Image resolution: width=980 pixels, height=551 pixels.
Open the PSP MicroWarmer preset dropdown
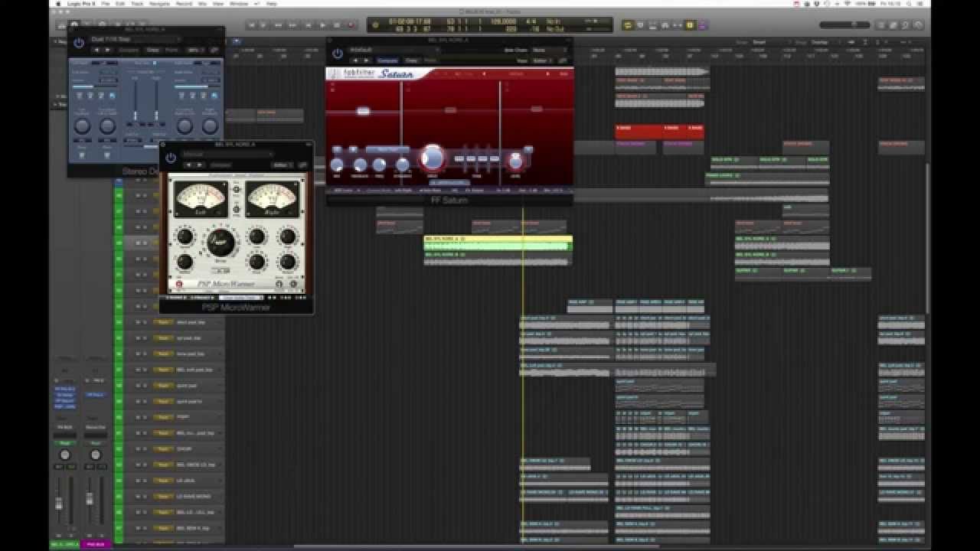[227, 155]
